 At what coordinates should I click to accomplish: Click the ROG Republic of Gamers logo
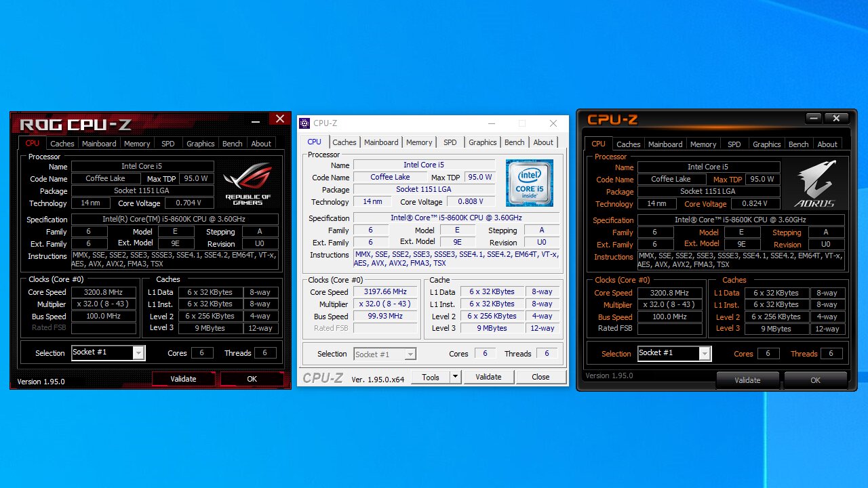pyautogui.click(x=248, y=183)
